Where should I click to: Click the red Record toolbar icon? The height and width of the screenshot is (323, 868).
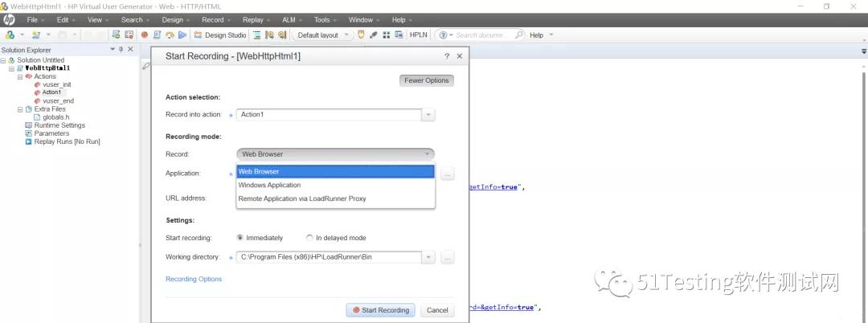145,35
